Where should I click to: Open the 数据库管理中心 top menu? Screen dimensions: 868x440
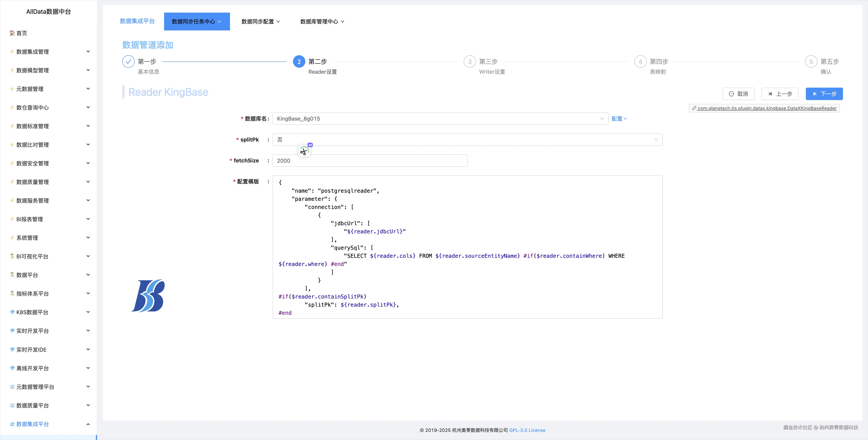(x=322, y=22)
